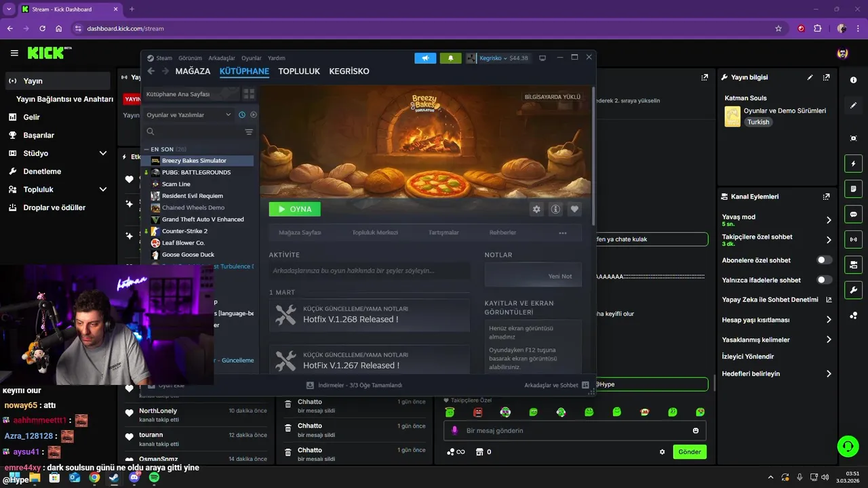The height and width of the screenshot is (488, 868).
Task: Open MAĞAZA tab in Steam
Action: click(193, 71)
